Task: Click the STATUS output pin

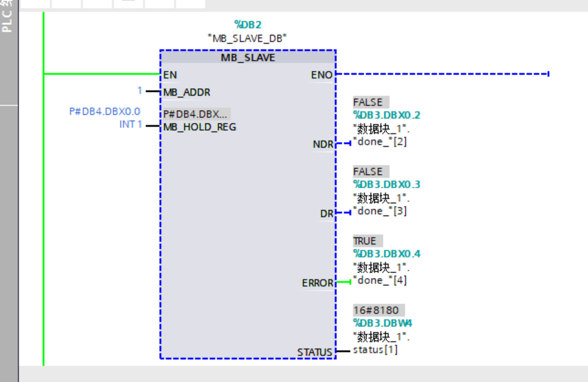Action: coord(315,352)
